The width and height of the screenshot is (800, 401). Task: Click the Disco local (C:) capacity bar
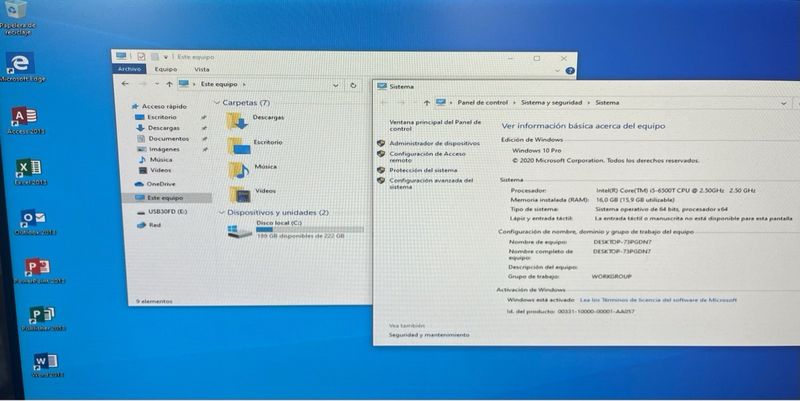click(310, 230)
